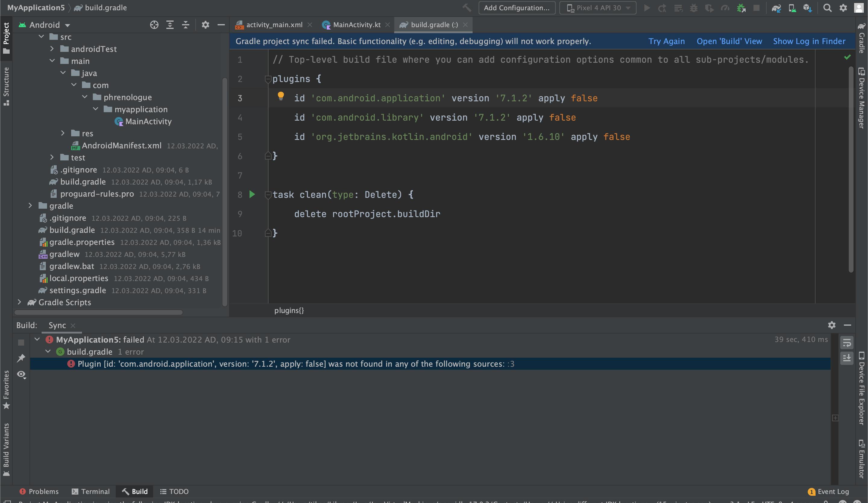The width and height of the screenshot is (868, 503).
Task: Click 'Open Build View' for error details
Action: (x=729, y=41)
